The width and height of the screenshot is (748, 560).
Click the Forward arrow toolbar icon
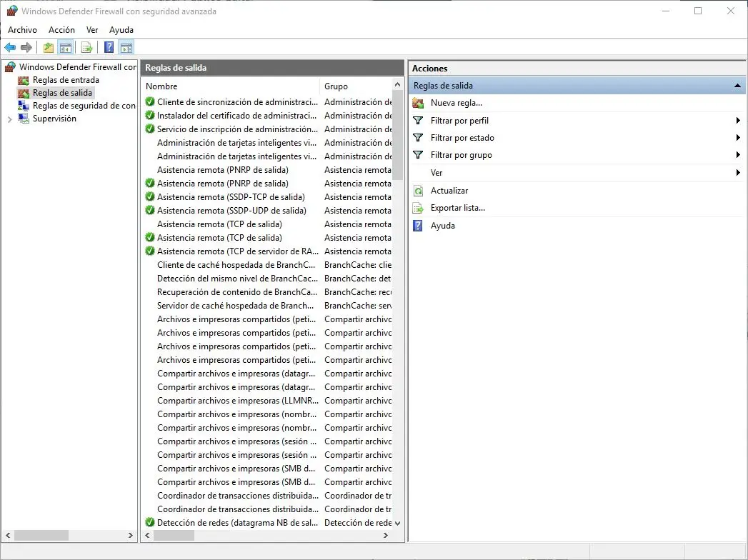coord(26,47)
